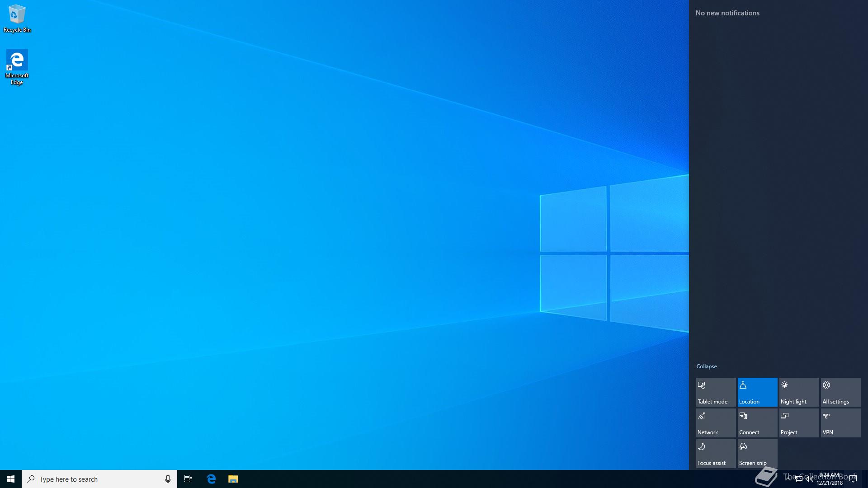This screenshot has width=868, height=488.
Task: Select the Microsoft Edge desktop shortcut
Action: click(x=17, y=67)
